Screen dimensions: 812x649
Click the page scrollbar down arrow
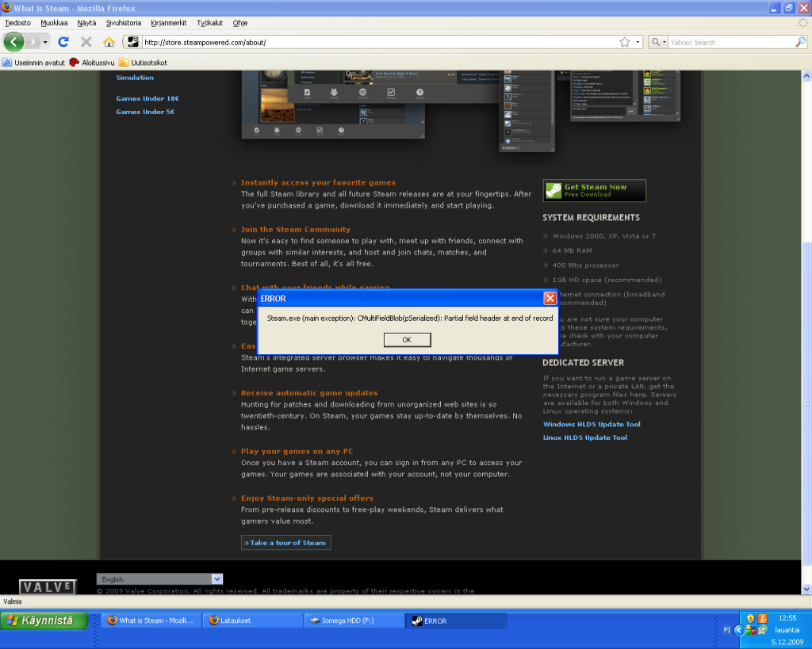point(806,589)
